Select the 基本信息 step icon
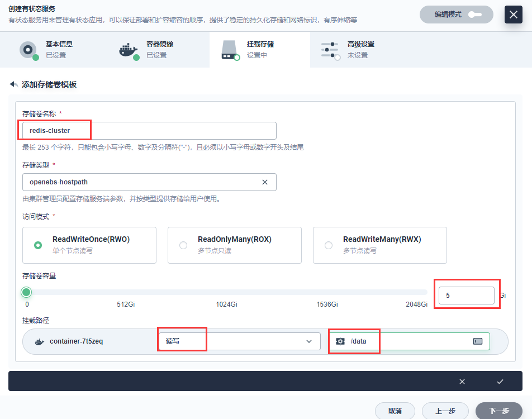Viewport: 532px width, 419px height. 28,49
